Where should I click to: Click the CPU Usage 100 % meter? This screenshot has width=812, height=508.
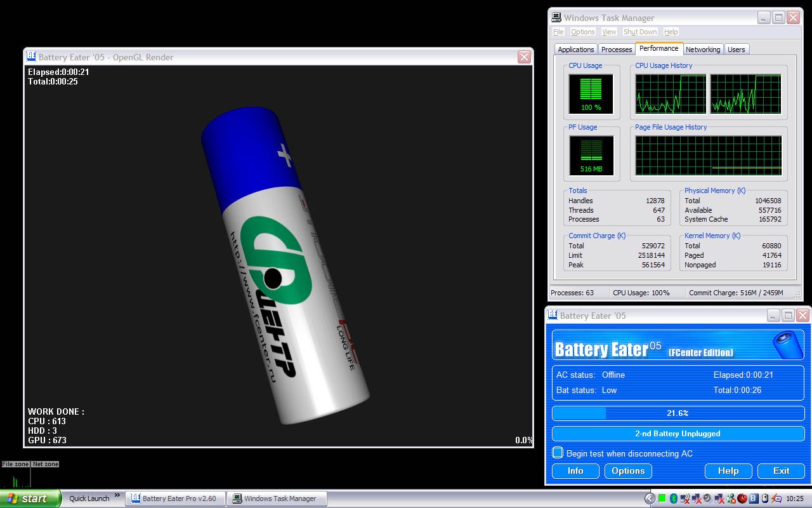click(x=591, y=93)
